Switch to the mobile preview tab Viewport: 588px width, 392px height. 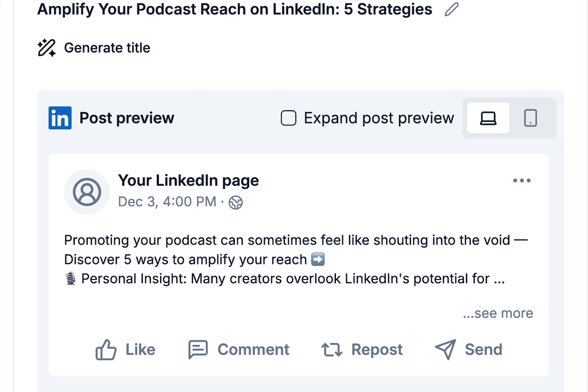point(530,118)
